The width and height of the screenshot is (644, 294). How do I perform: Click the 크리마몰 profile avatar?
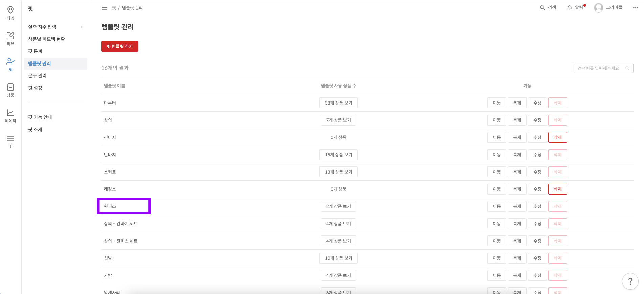pos(598,8)
